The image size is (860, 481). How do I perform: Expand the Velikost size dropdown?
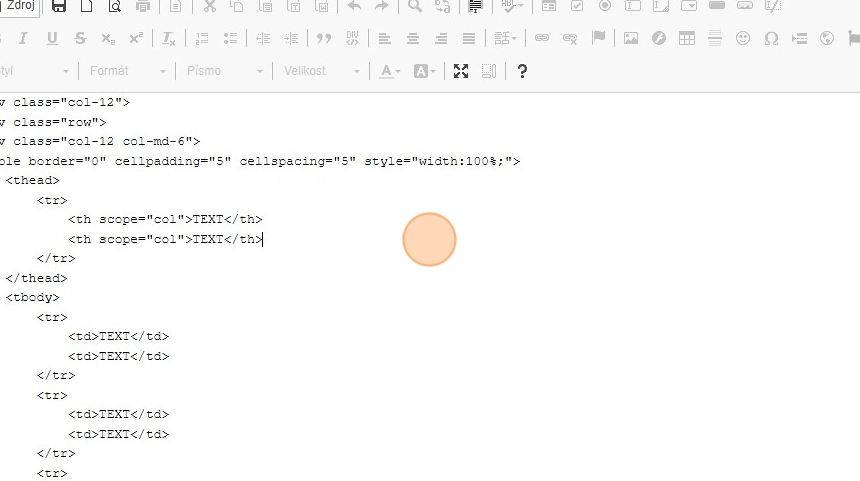click(322, 71)
